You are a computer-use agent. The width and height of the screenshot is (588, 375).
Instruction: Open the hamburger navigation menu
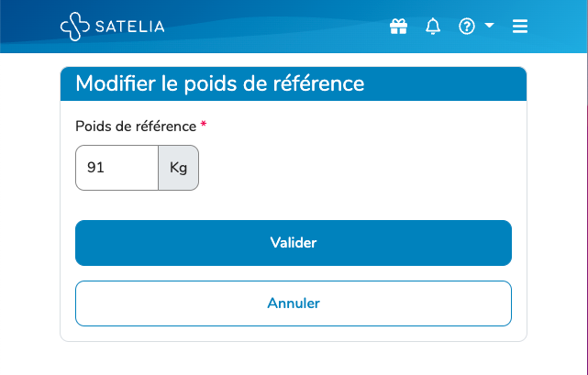(520, 27)
